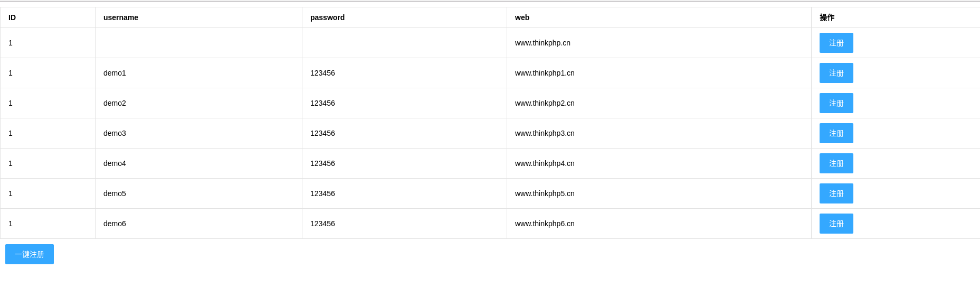Image resolution: width=980 pixels, height=287 pixels.
Task: Click the 一键注册 button
Action: coord(30,254)
